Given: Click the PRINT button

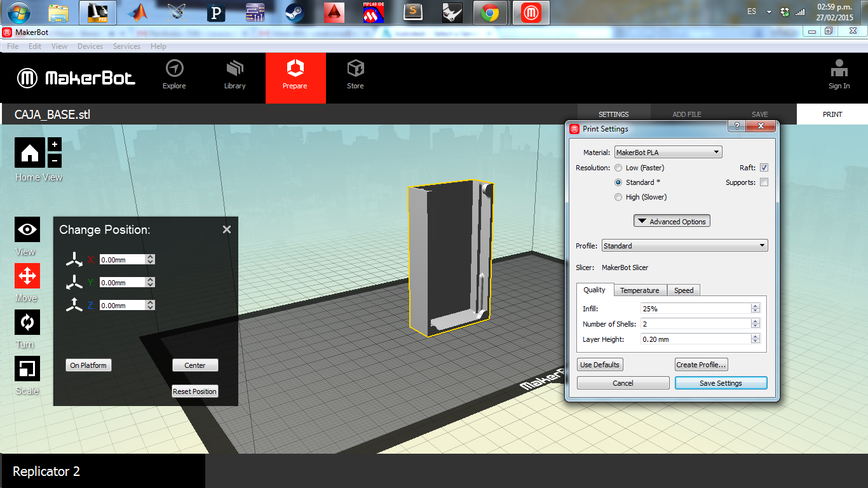Looking at the screenshot, I should pos(832,114).
